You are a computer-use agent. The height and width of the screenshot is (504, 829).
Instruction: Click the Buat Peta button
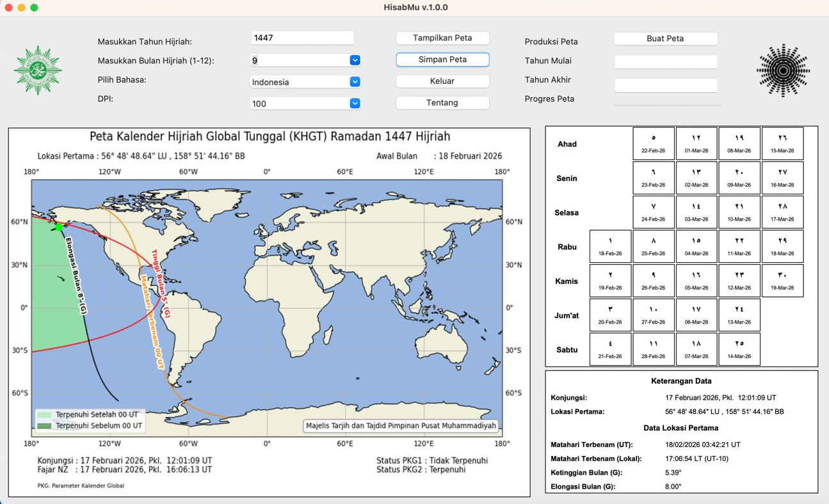point(665,38)
